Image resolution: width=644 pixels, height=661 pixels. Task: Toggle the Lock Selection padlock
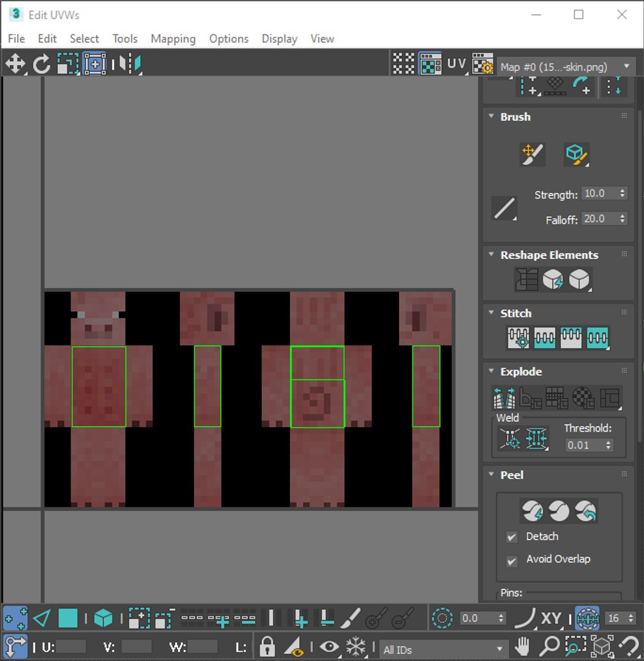tap(267, 646)
